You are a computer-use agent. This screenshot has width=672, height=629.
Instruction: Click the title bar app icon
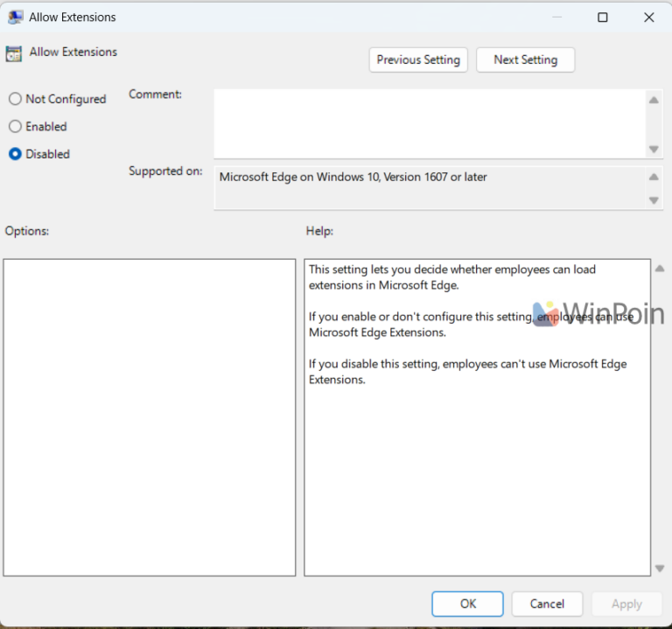click(16, 17)
